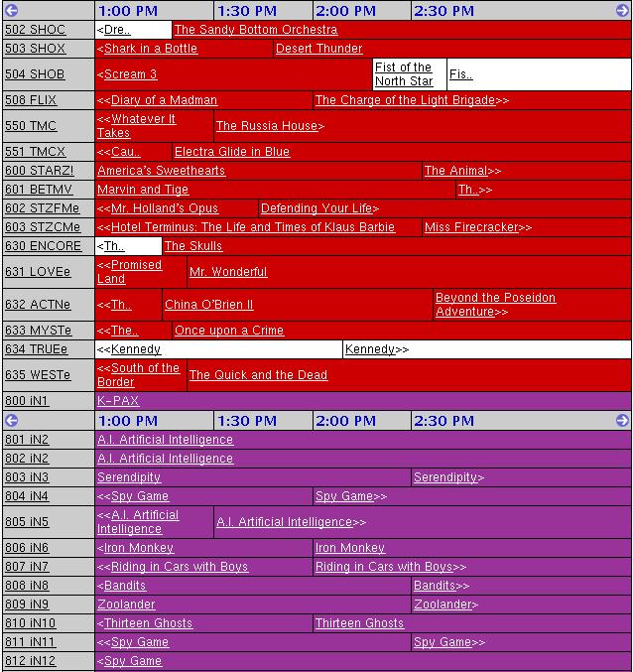Select Defending Your Life

pyautogui.click(x=316, y=207)
